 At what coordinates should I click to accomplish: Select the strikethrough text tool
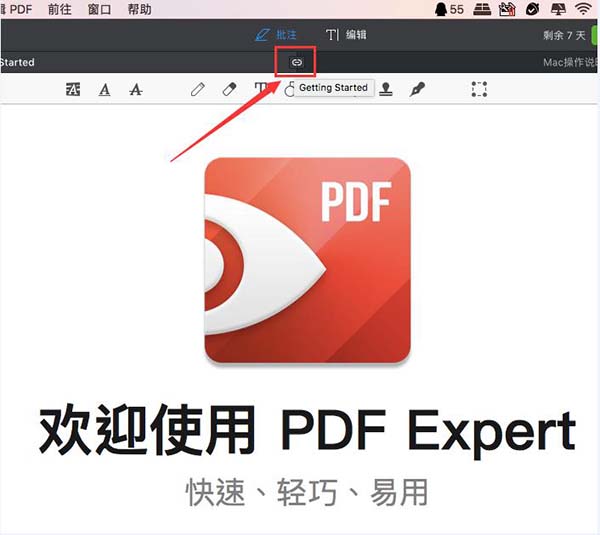pos(135,90)
